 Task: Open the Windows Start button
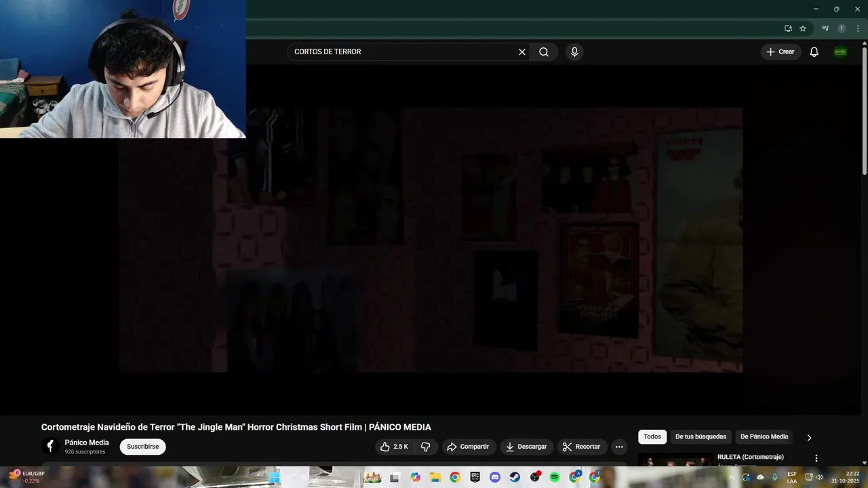point(274,477)
